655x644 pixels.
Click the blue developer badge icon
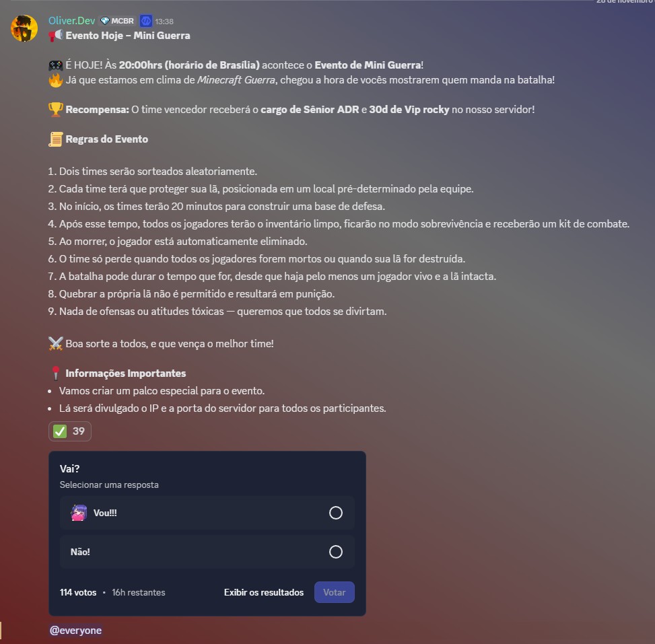[x=146, y=21]
